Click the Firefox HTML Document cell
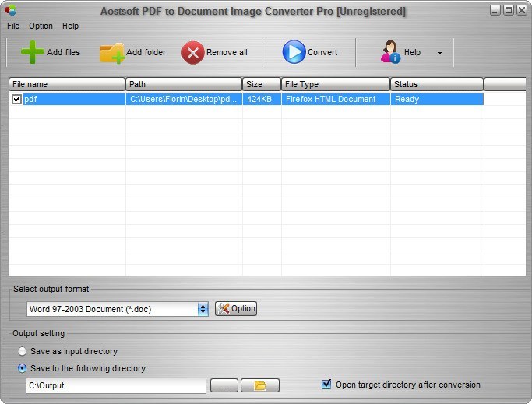The width and height of the screenshot is (532, 404). click(x=336, y=99)
